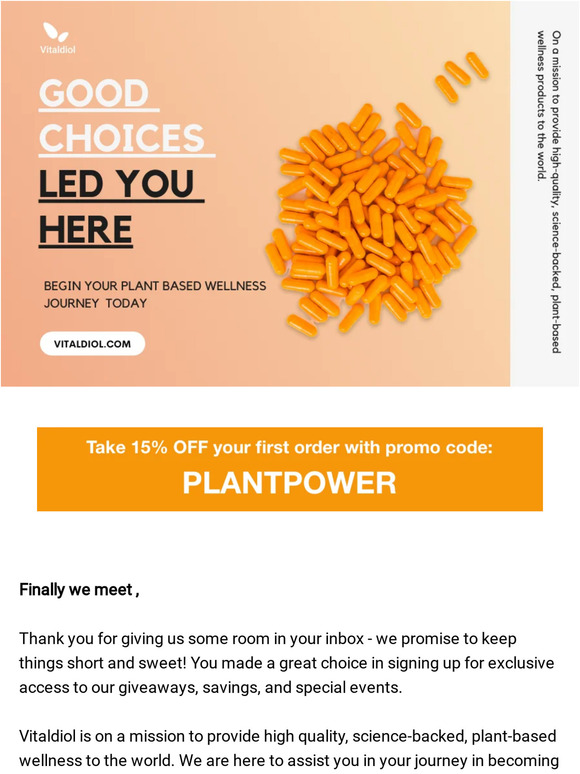Select the PLANTPOWER promo code text
The height and width of the screenshot is (774, 580).
tap(289, 482)
